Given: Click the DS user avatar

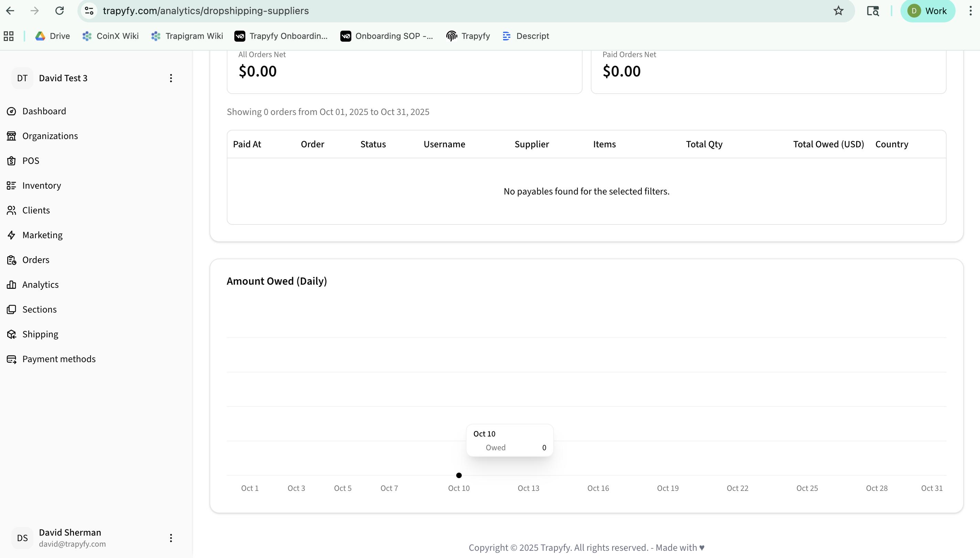Looking at the screenshot, I should click(x=22, y=538).
